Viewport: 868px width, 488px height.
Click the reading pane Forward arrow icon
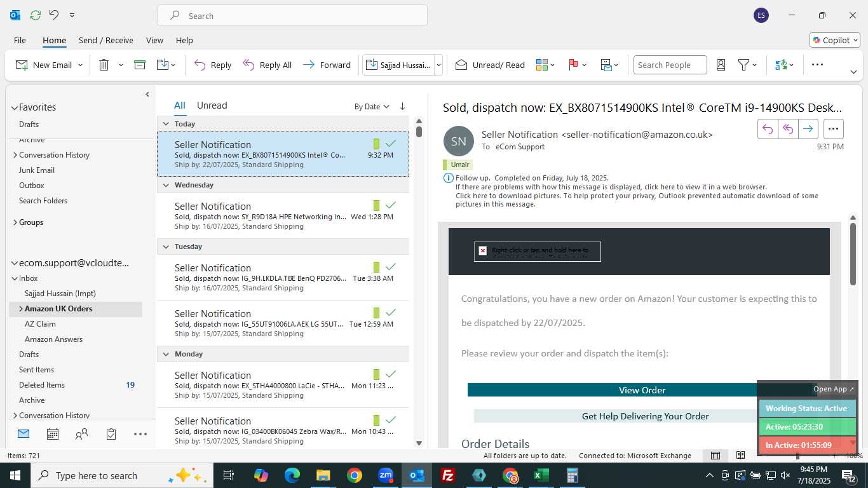pyautogui.click(x=808, y=129)
